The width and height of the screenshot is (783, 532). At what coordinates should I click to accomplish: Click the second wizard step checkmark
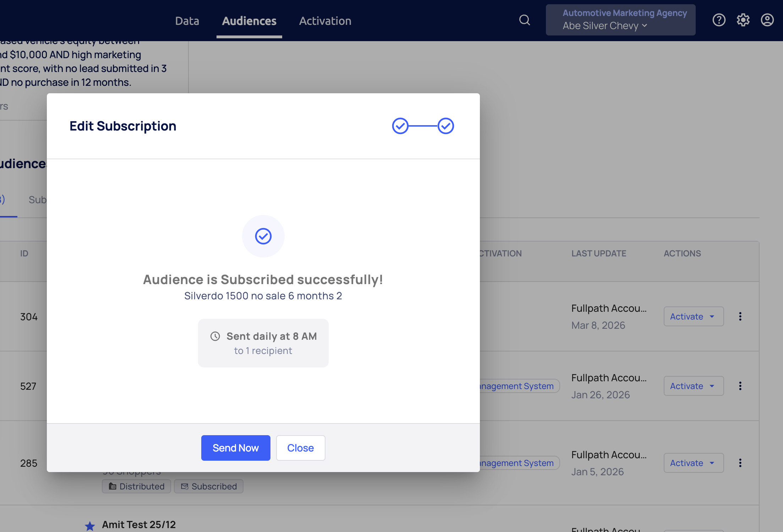pos(446,126)
